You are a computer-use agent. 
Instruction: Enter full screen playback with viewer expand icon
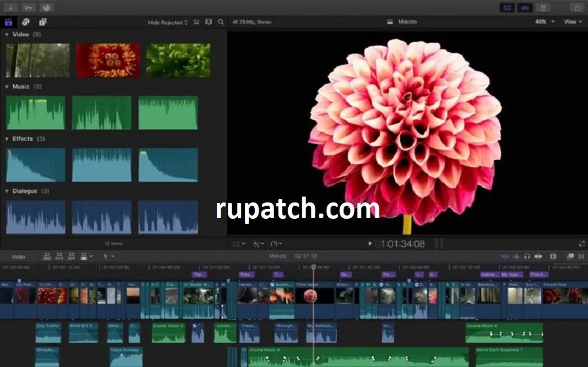point(581,244)
